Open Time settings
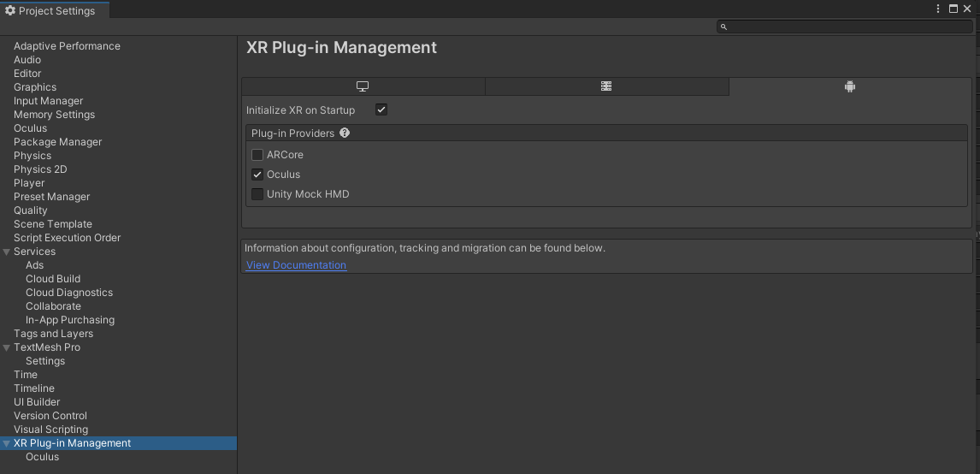980x474 pixels. pos(26,375)
